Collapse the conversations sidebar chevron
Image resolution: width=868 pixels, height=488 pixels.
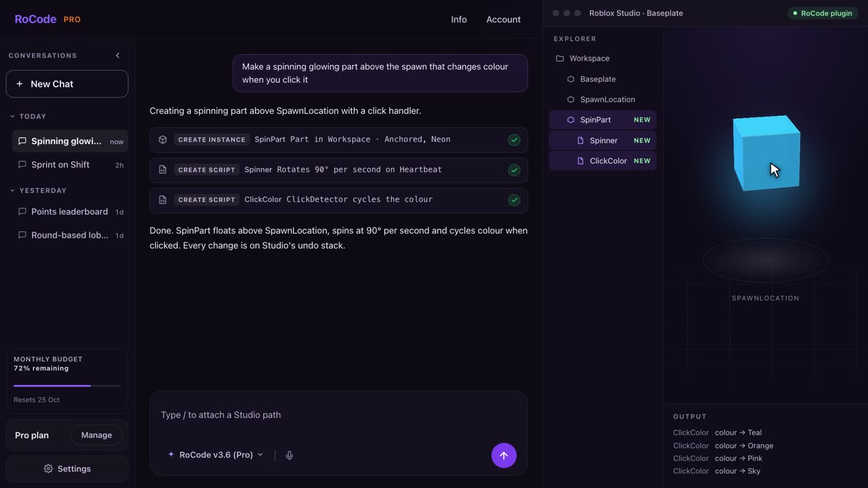pyautogui.click(x=117, y=56)
